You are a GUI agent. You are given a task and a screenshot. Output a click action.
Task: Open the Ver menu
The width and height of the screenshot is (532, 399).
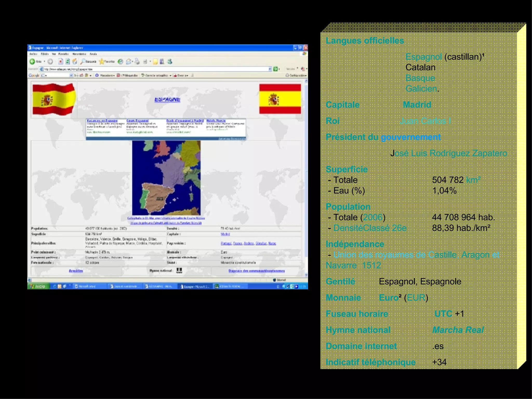[54, 54]
